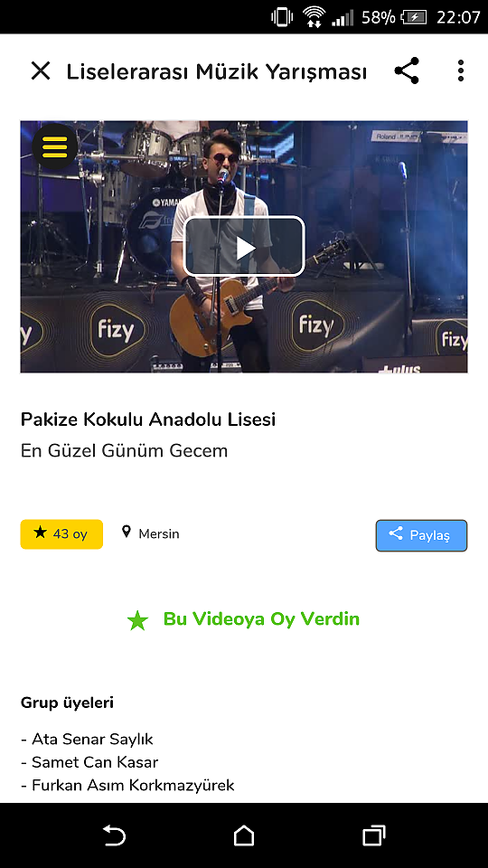Tap the green star next to Bu Videoya Oy Verdin
The width and height of the screenshot is (488, 868).
[137, 620]
